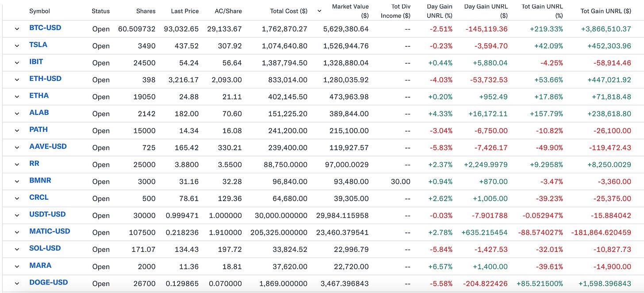
Task: Select MATIC-USD total gain -181,864.620459
Action: (x=601, y=232)
